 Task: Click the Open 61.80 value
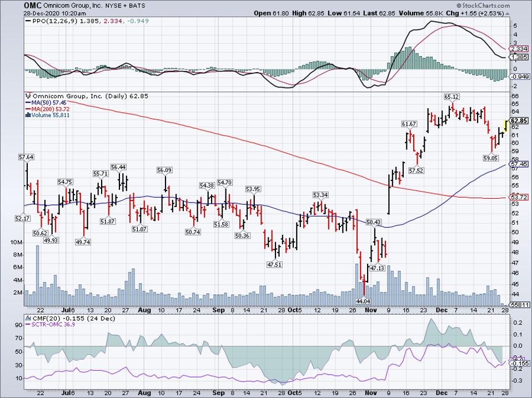point(272,13)
